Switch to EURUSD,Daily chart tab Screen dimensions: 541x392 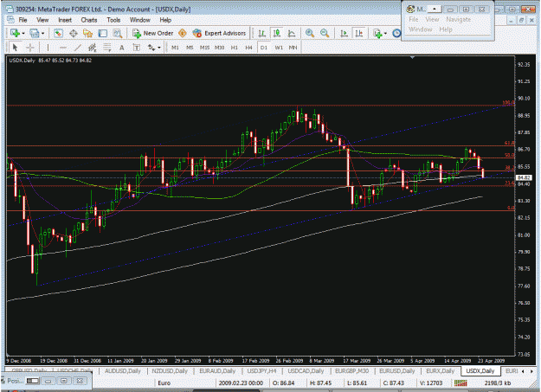coord(396,371)
